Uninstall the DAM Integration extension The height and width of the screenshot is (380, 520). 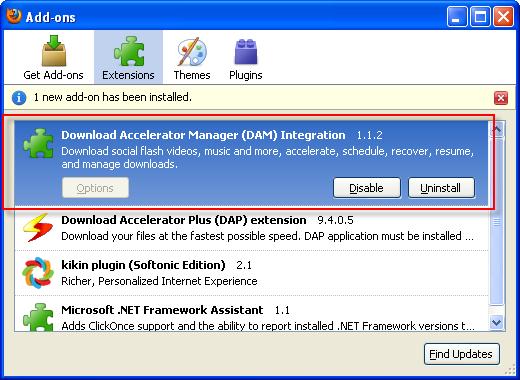click(441, 188)
